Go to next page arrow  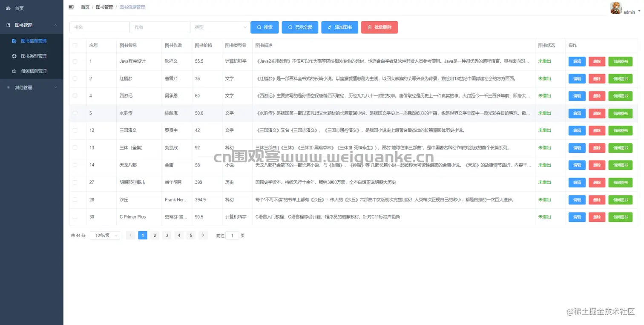coord(203,235)
